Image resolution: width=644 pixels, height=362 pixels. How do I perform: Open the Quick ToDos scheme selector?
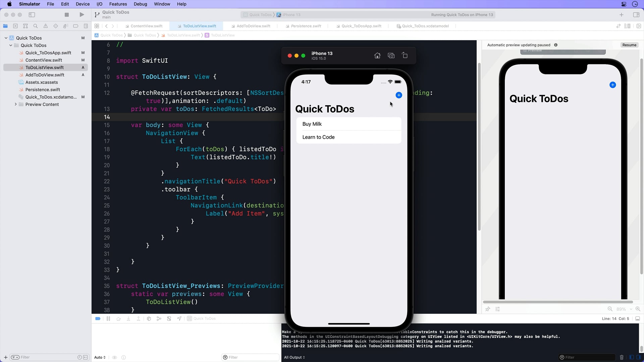tap(257, 15)
